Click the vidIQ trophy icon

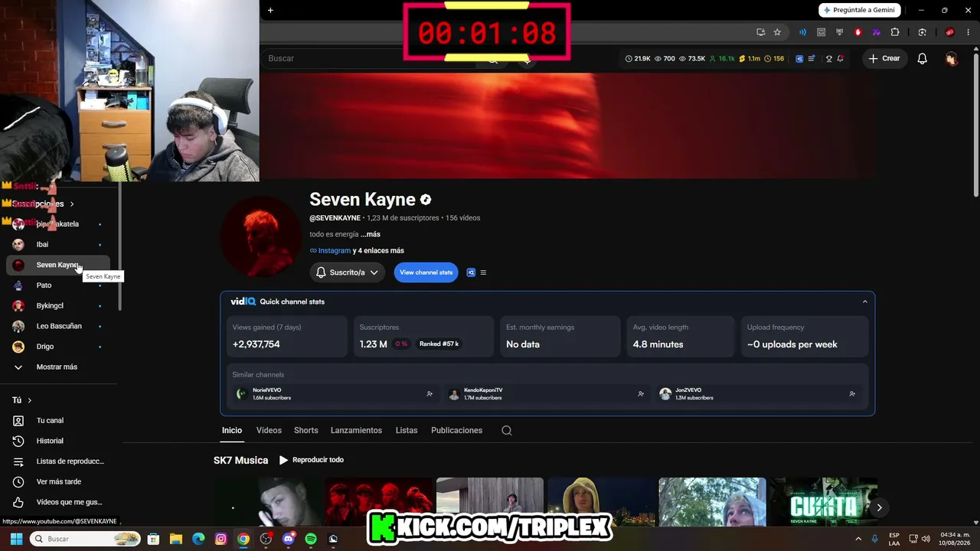click(x=828, y=59)
